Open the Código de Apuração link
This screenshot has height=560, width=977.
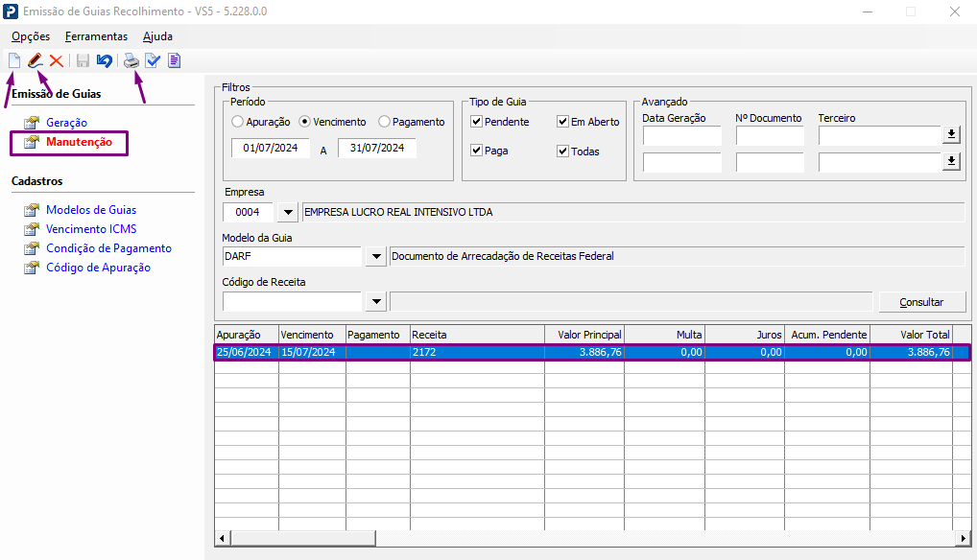(99, 268)
